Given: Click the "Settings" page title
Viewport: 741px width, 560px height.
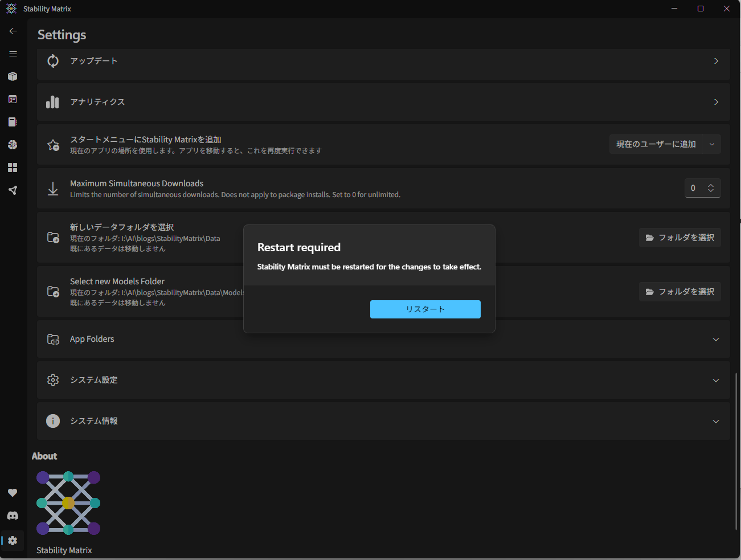Looking at the screenshot, I should click(62, 35).
